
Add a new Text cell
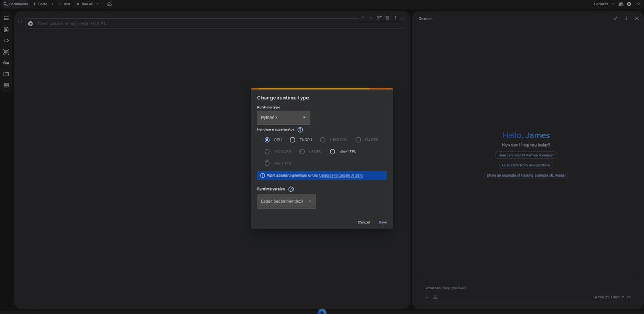[x=64, y=4]
